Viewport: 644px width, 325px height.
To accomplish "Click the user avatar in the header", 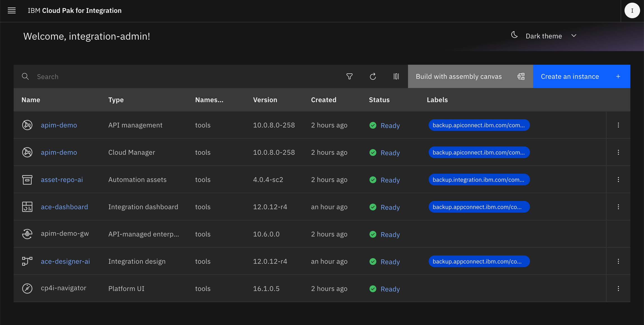I will (632, 10).
